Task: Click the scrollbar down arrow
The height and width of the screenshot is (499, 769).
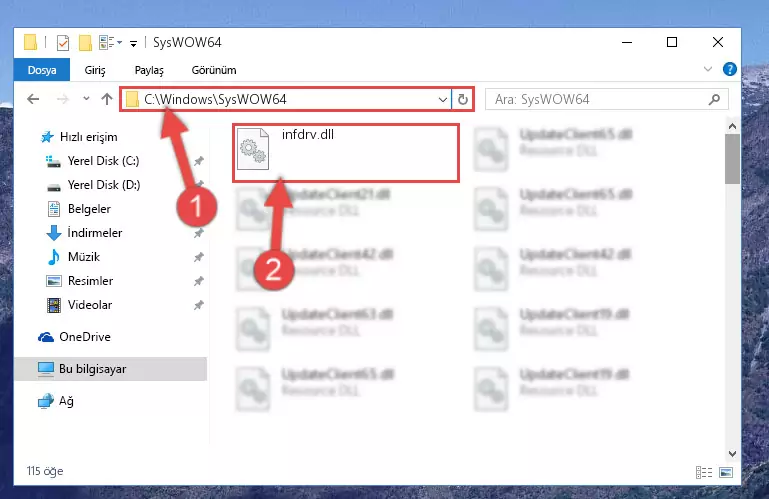Action: (x=732, y=454)
